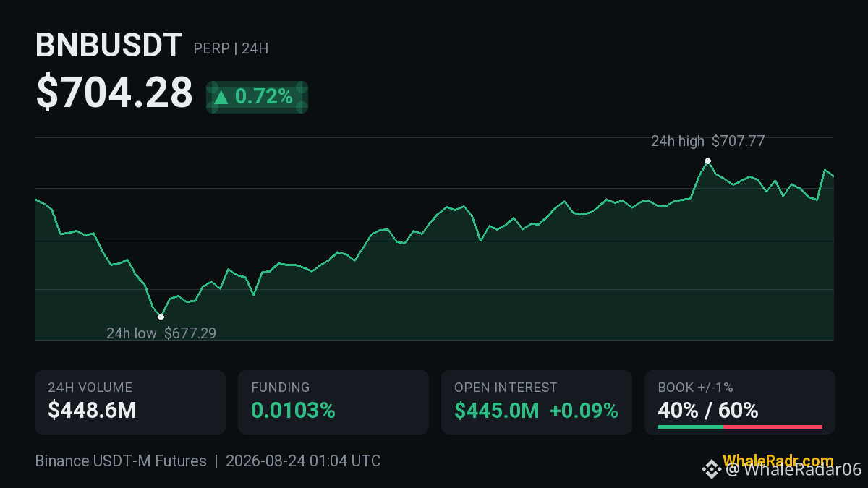This screenshot has width=868, height=488.
Task: Click the 2026-08-24 01:04 UTC timestamp
Action: coord(303,461)
